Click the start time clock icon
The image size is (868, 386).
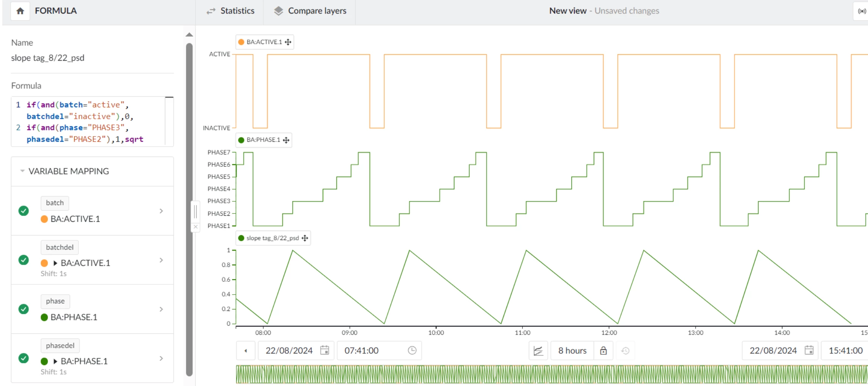coord(412,350)
